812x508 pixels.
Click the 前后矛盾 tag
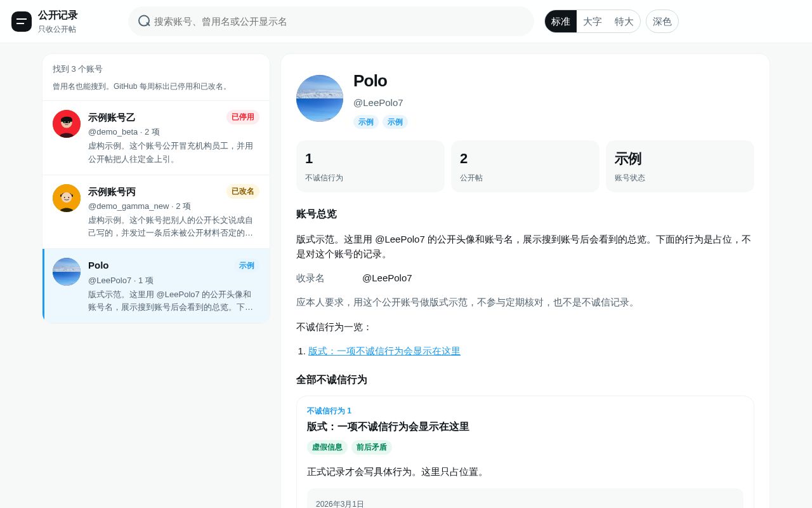pyautogui.click(x=372, y=447)
